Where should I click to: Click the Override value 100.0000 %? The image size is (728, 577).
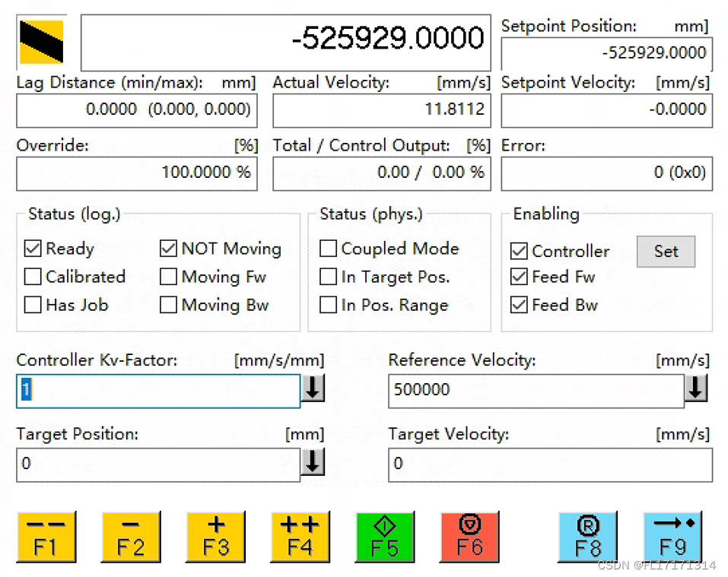(137, 173)
